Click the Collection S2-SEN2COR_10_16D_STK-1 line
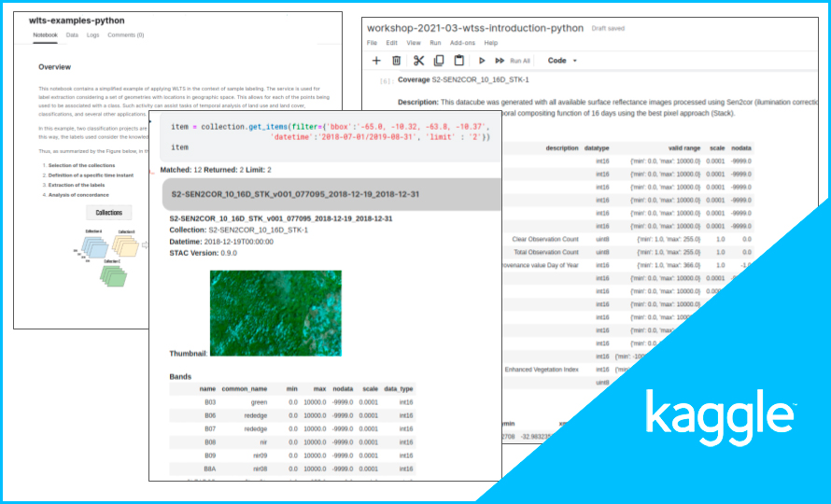The height and width of the screenshot is (504, 831). (238, 230)
